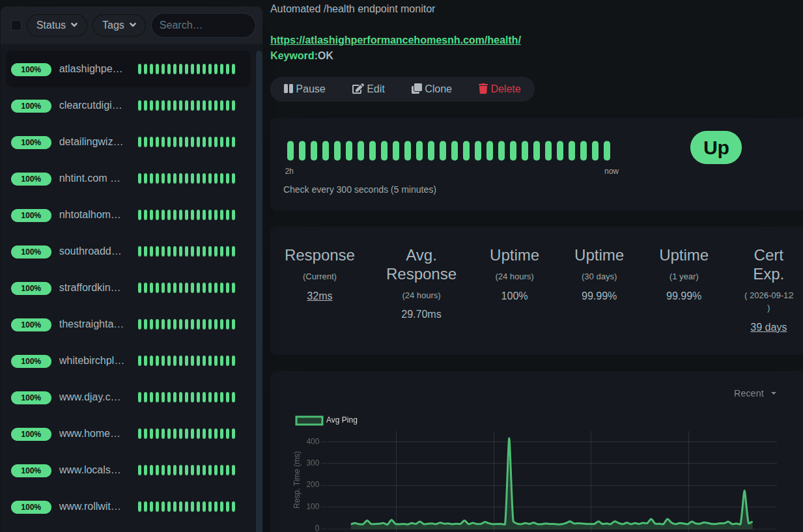803x532 pixels.
Task: Select the thestraighta… monitor
Action: (x=128, y=324)
